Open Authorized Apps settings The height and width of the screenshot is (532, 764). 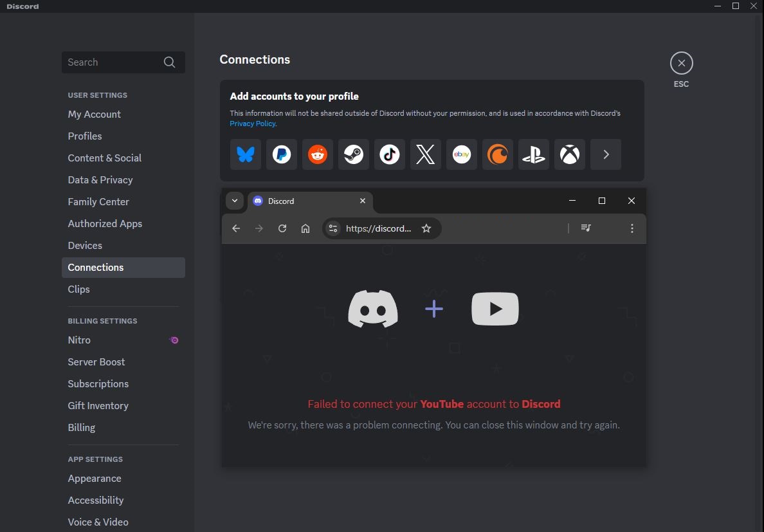tap(123, 224)
